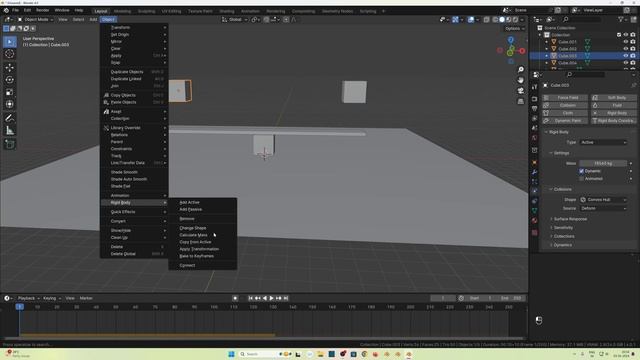This screenshot has height=360, width=640.
Task: Open the Object properties orange square tab
Action: (x=534, y=162)
